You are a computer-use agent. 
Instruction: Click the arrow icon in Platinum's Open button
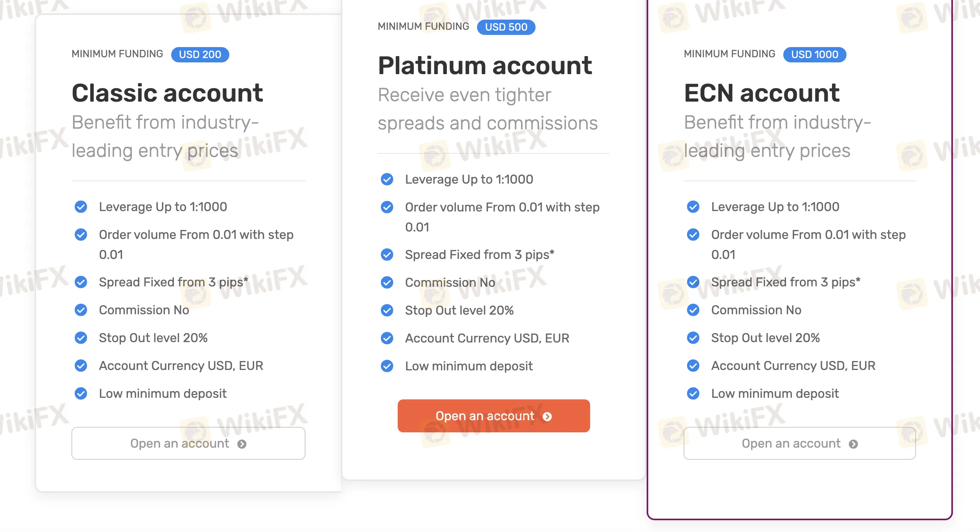coord(548,416)
